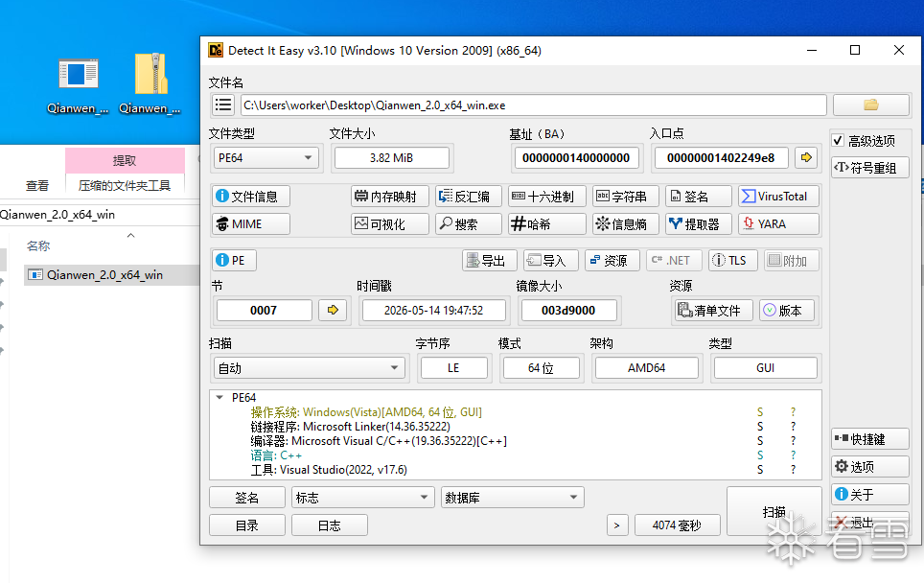Click the 4074 毫秒 elapsed time button
924x583 pixels.
pos(677,525)
